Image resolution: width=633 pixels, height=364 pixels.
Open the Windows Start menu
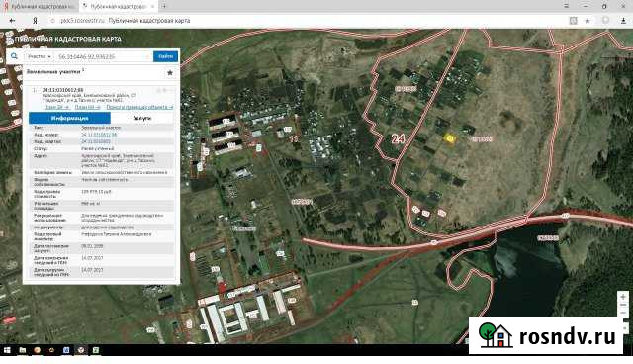point(7,350)
